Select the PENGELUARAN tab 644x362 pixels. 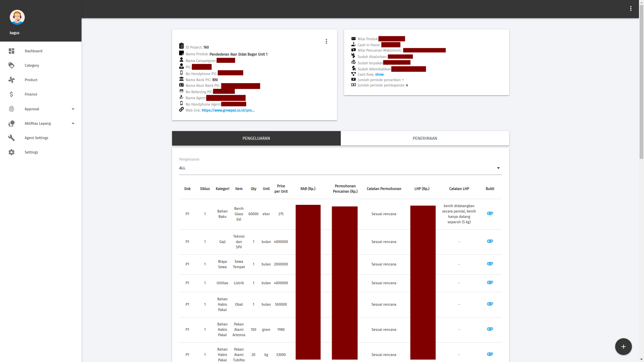pyautogui.click(x=256, y=138)
